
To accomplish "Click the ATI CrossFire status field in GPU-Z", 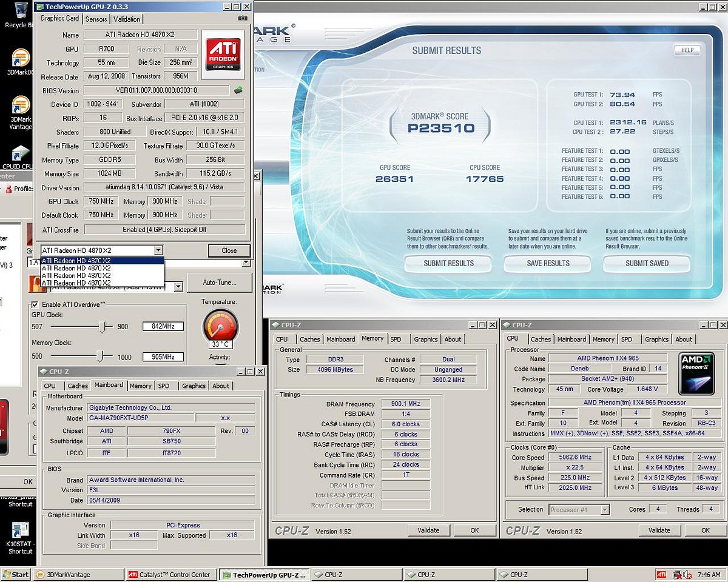I will click(x=164, y=230).
